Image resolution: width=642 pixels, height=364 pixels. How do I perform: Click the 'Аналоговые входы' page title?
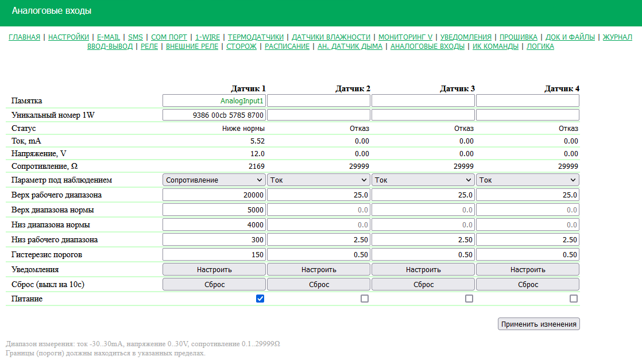point(52,11)
